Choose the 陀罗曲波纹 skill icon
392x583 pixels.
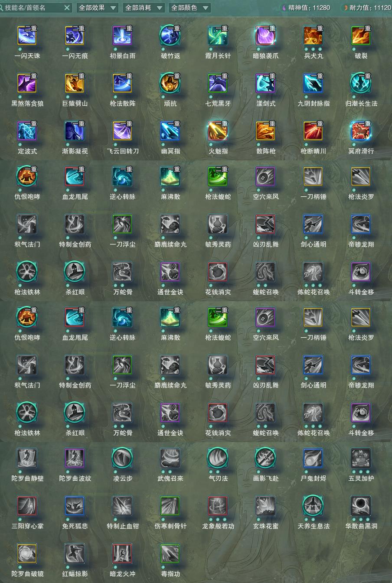(x=75, y=458)
